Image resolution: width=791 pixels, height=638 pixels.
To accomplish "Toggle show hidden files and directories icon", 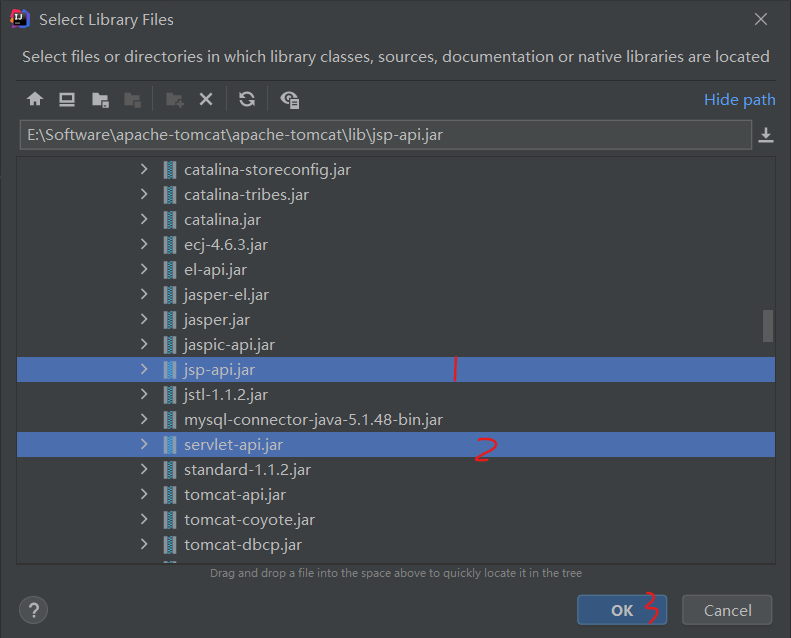I will pos(290,99).
